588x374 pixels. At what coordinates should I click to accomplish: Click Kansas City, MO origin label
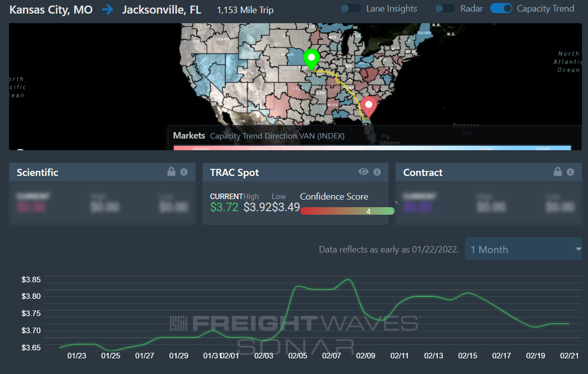(51, 10)
